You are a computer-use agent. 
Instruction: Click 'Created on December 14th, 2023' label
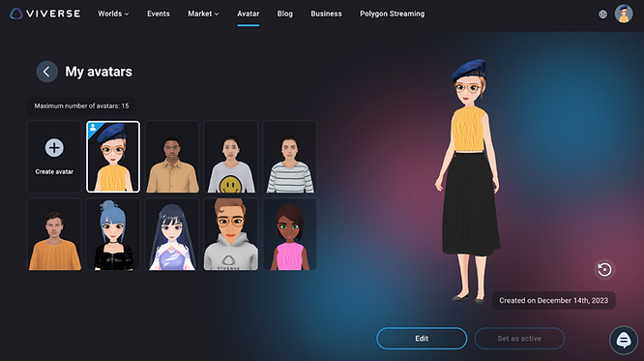[554, 301]
